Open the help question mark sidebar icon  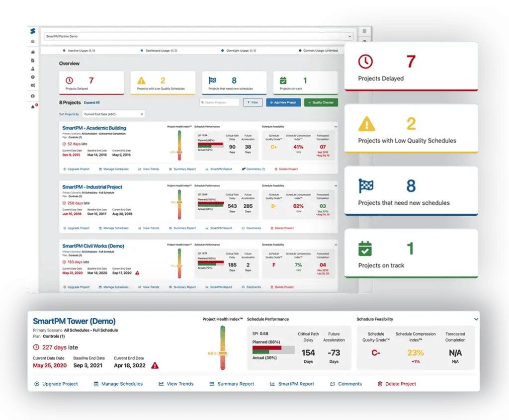tap(33, 77)
